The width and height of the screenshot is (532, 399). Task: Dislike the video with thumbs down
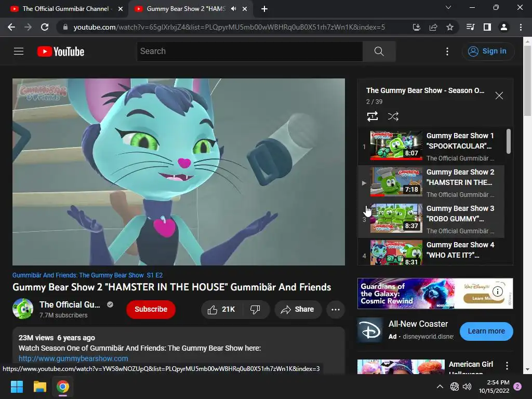[255, 310]
